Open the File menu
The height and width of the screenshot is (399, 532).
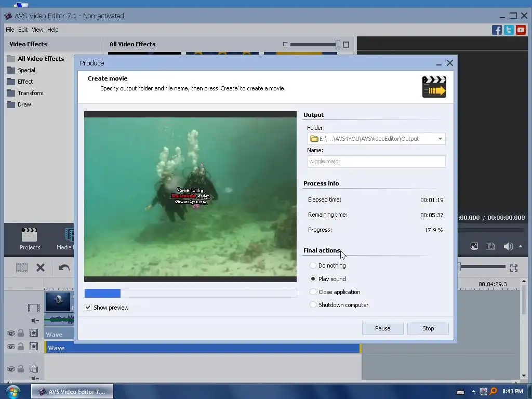(x=10, y=30)
